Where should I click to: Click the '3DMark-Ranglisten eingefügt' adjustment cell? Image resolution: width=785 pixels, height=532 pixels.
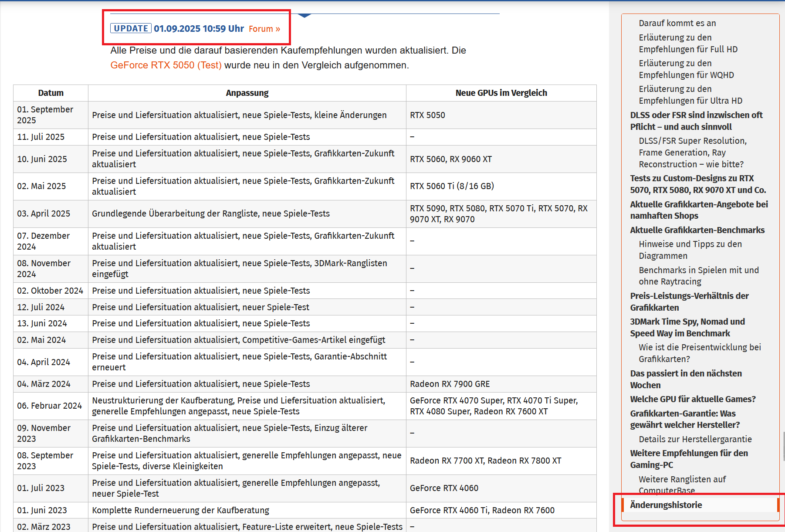247,268
